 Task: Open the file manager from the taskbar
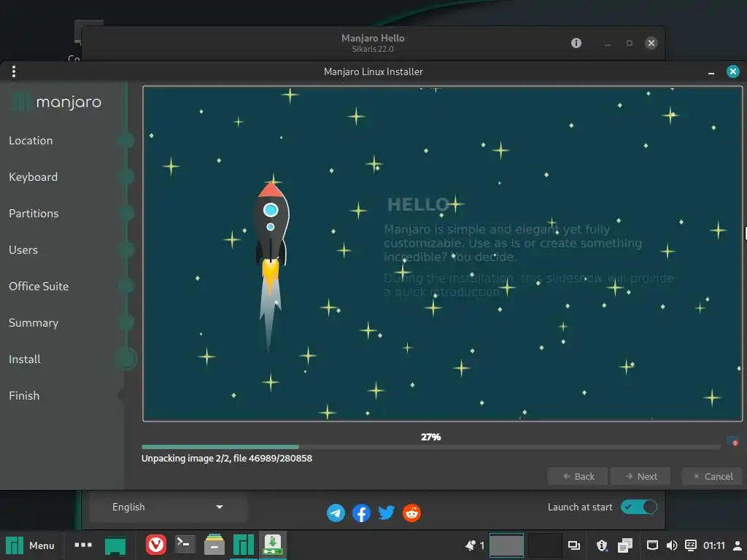214,545
